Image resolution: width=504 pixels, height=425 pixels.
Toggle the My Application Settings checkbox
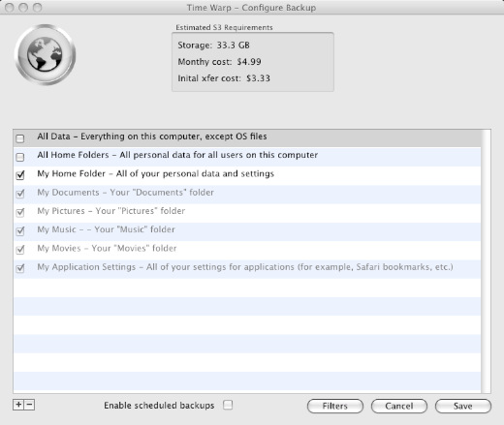[20, 268]
